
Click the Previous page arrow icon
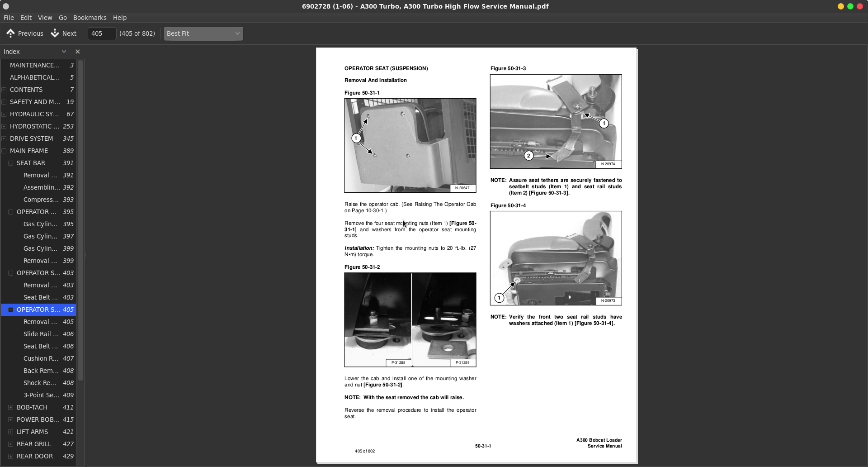(x=10, y=33)
